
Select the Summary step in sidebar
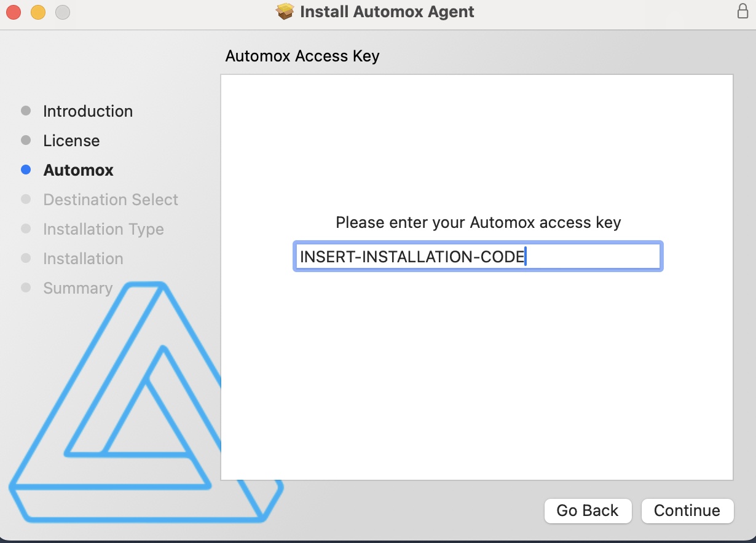click(x=77, y=288)
